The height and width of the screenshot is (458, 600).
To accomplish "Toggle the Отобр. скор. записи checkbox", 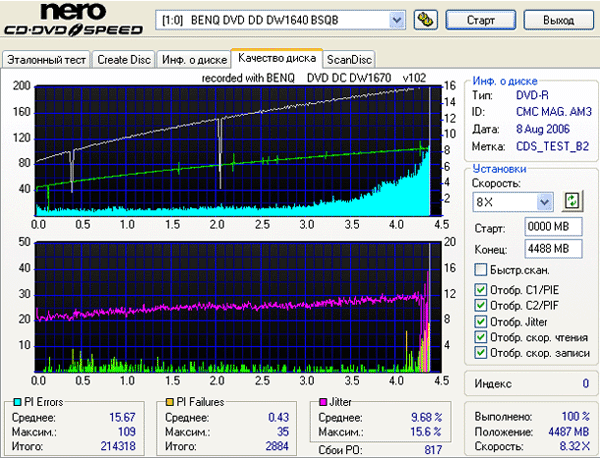I will pyautogui.click(x=481, y=353).
